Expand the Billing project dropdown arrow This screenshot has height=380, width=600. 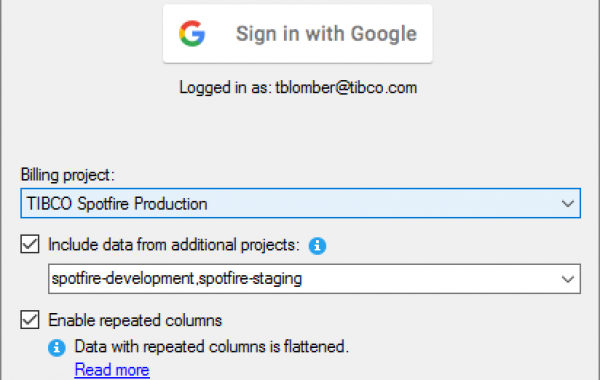pos(567,204)
